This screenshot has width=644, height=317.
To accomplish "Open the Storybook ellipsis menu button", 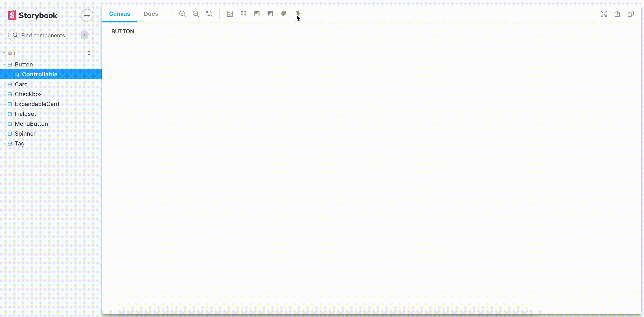I will point(87,15).
